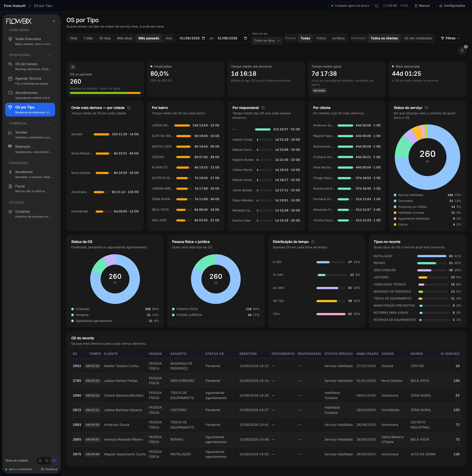Select dark theme moon icon
The height and width of the screenshot is (476, 472).
click(x=47, y=461)
